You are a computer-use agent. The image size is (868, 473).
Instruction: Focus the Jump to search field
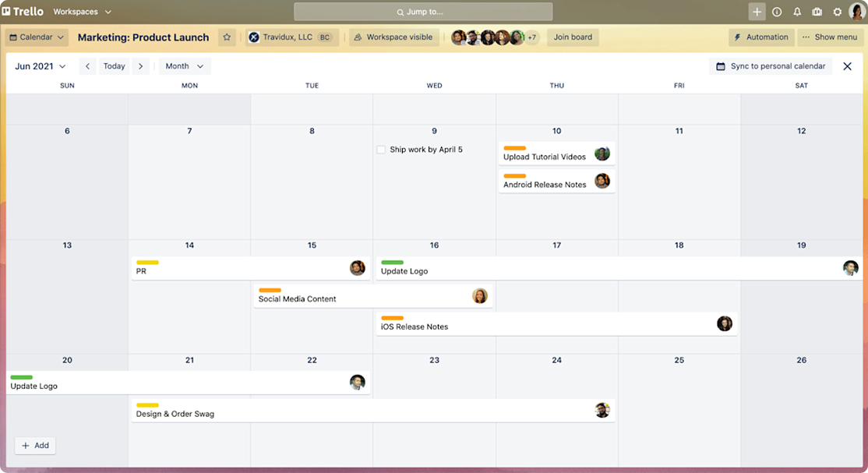[423, 12]
